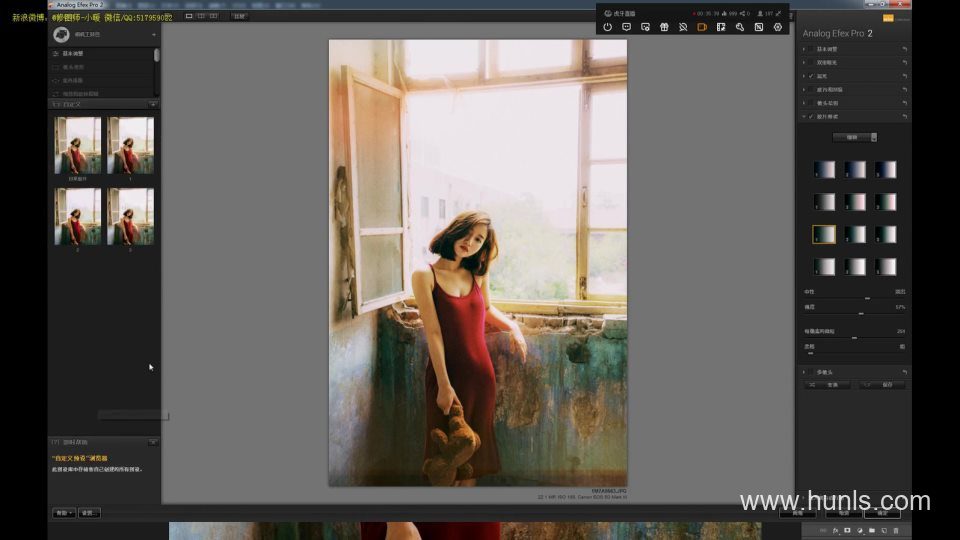Open the camera toolkit dropdown arrow
Screen dimensions: 960x540
coord(153,35)
